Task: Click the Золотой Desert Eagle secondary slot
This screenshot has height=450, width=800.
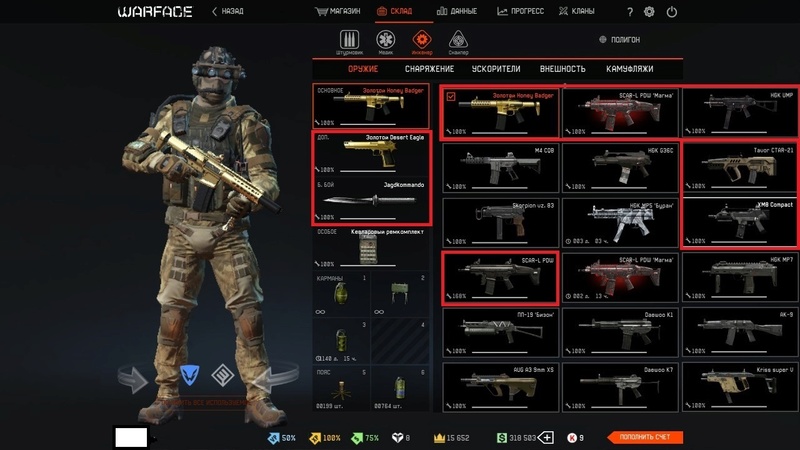Action: 371,155
